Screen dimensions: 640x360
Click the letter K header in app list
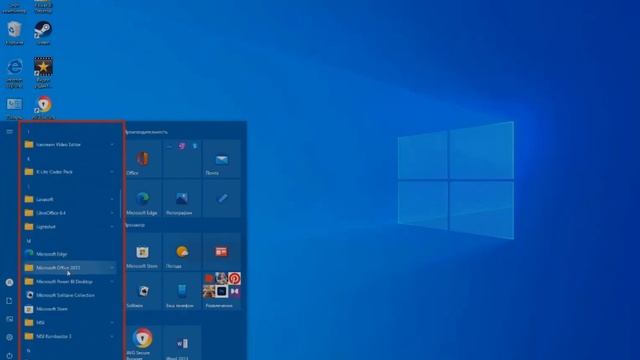28,158
